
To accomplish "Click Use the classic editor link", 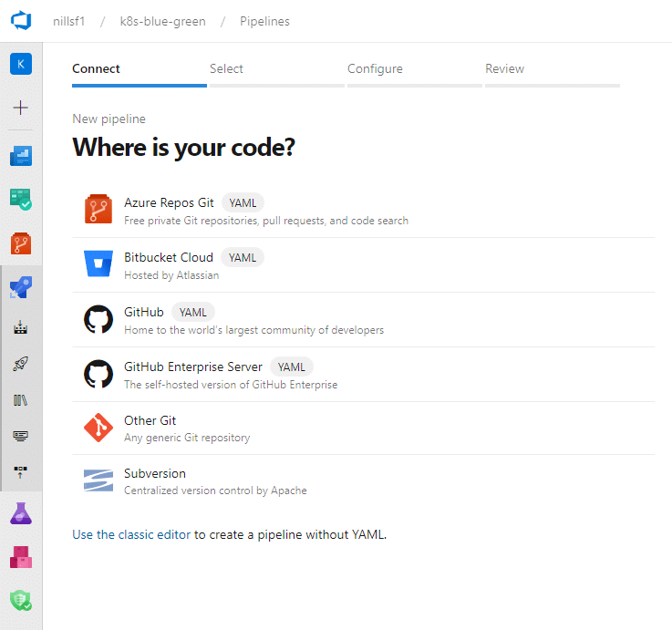I will (131, 534).
